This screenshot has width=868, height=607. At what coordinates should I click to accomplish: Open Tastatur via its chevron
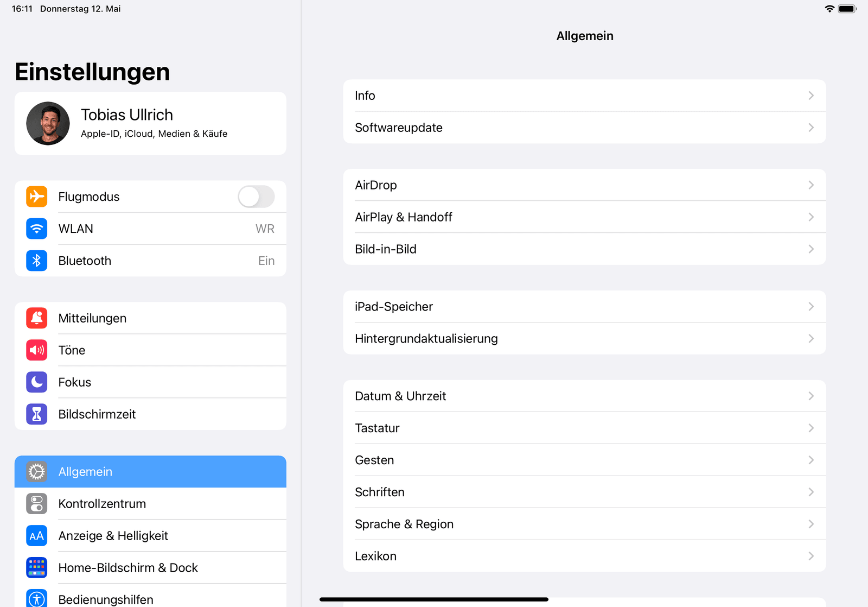[811, 428]
